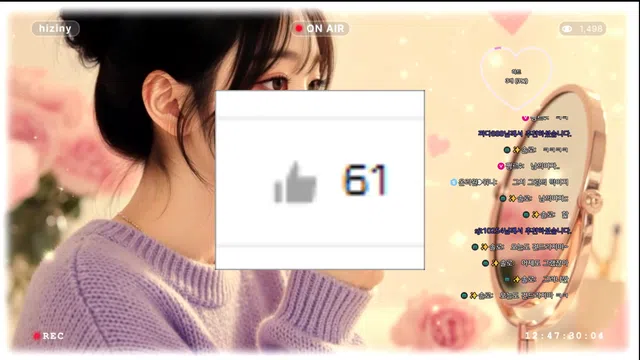Click the timecode 12:47:30:04
The image size is (640, 360).
coord(564,336)
